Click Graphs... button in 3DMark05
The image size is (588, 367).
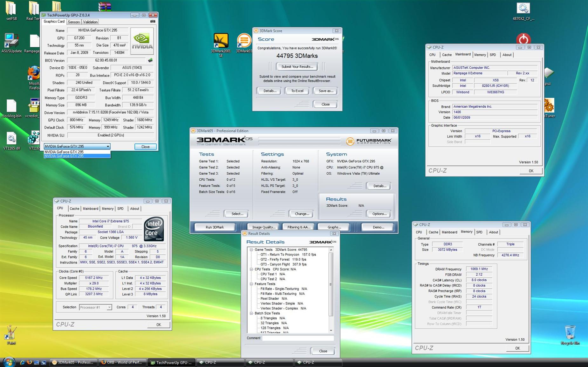[334, 227]
